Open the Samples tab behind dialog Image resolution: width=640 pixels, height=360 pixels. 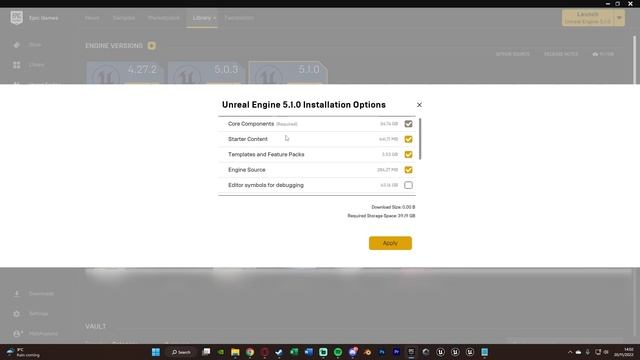[x=124, y=18]
